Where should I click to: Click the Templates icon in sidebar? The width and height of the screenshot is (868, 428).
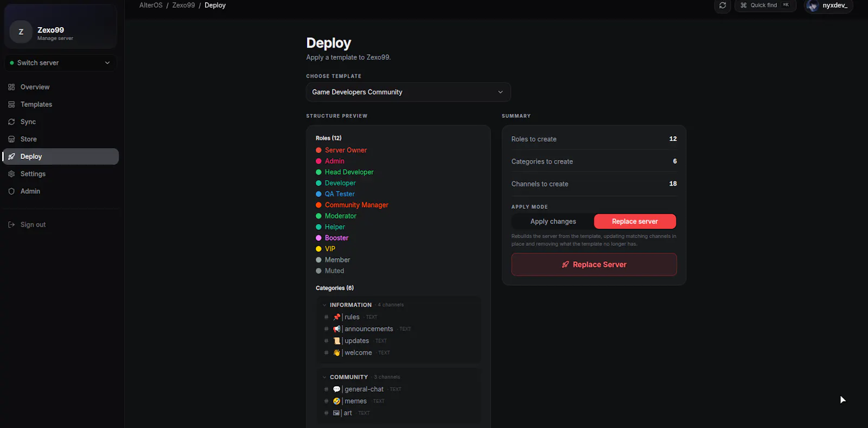click(11, 105)
